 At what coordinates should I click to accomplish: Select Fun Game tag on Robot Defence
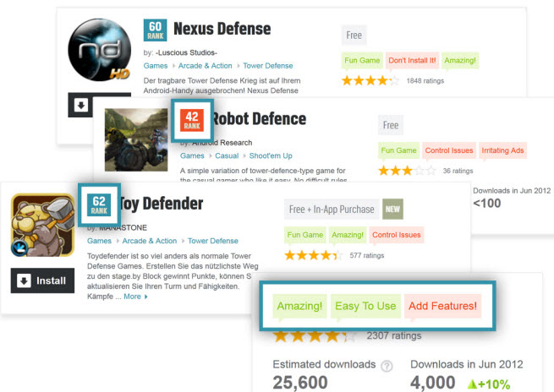pos(399,150)
